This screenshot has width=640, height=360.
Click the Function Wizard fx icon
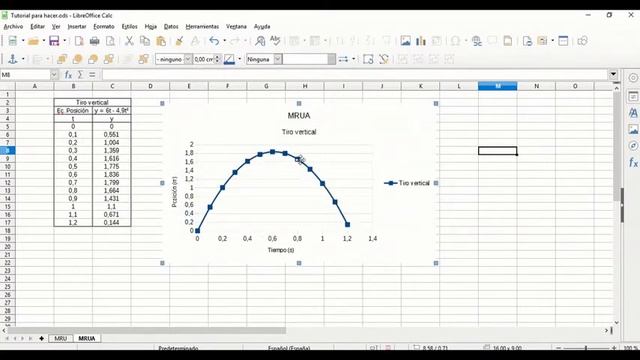coord(68,75)
